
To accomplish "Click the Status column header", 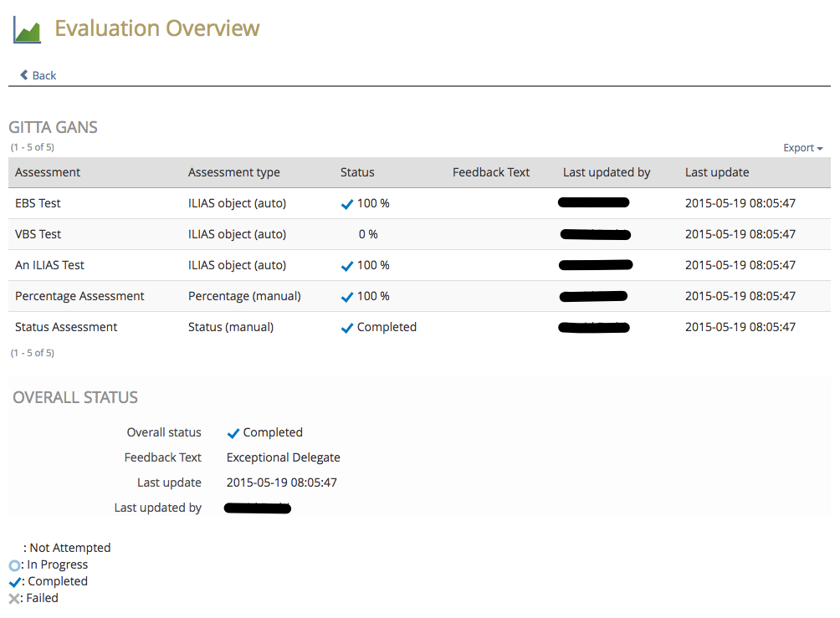I will coord(357,172).
